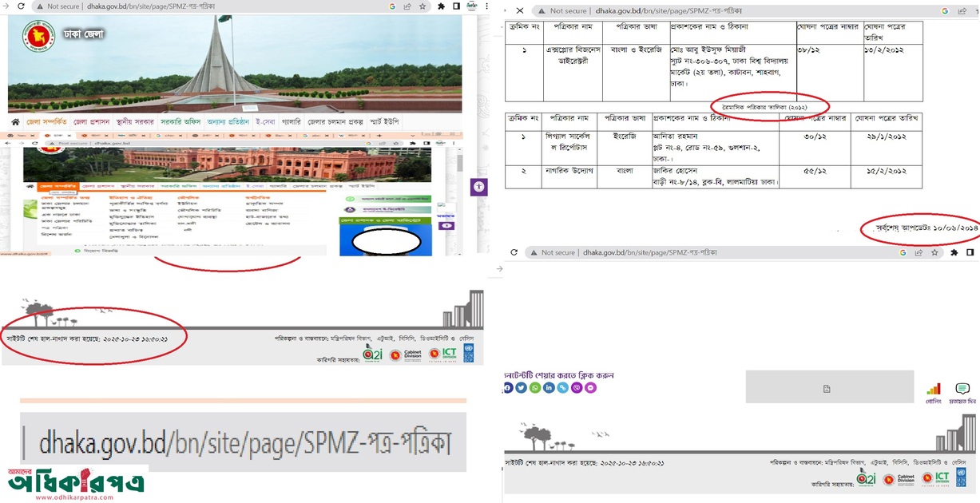Bookmark the page using the top-left star icon

point(422,6)
